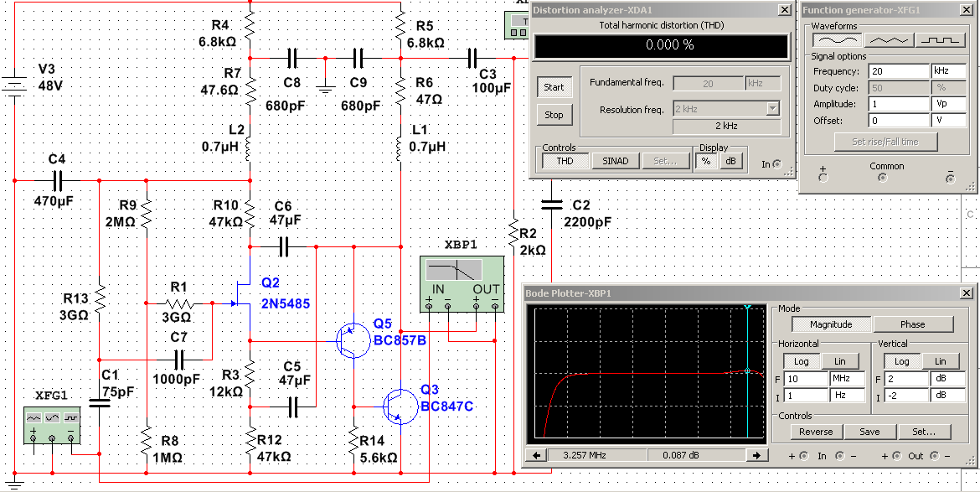Set Bode plotter horizontal axis to Lin
The height and width of the screenshot is (492, 980).
pyautogui.click(x=838, y=361)
